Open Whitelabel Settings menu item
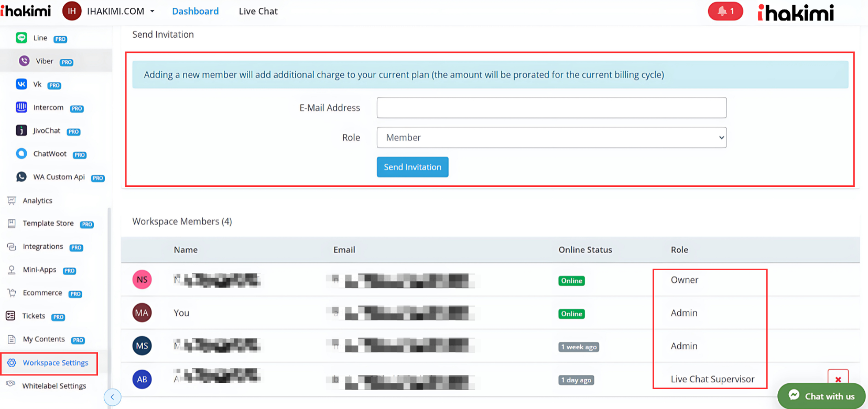 [54, 386]
